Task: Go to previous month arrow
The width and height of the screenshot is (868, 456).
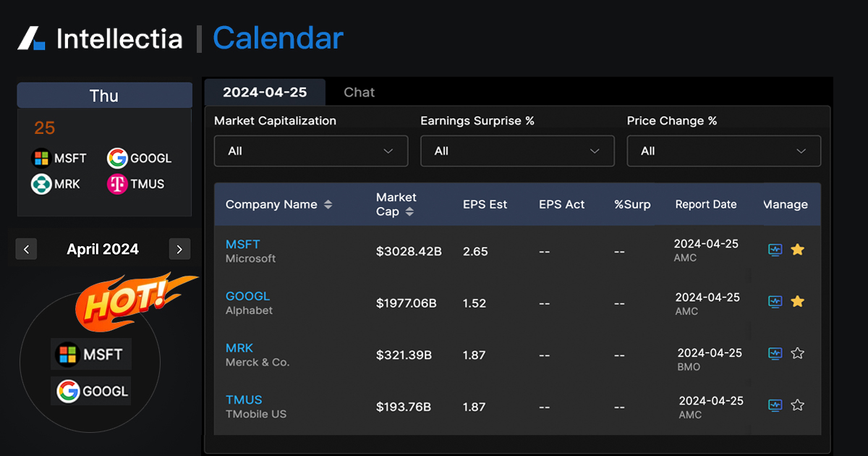Action: click(x=26, y=250)
